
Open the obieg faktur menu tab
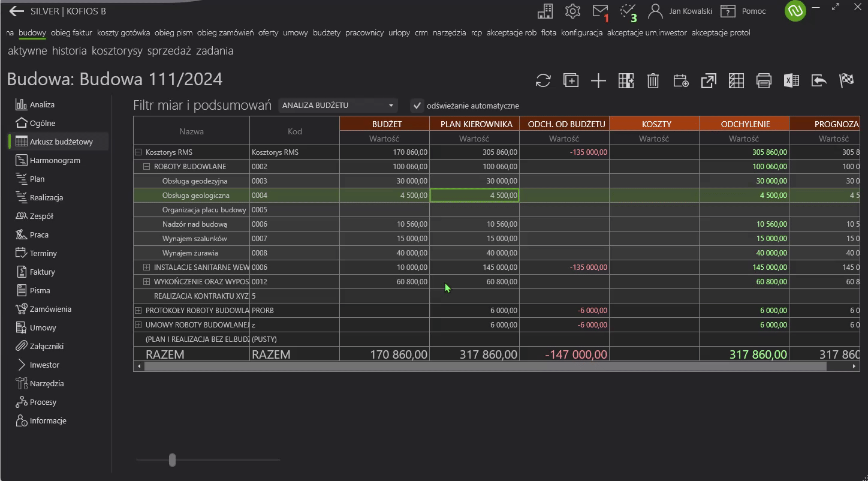click(71, 32)
